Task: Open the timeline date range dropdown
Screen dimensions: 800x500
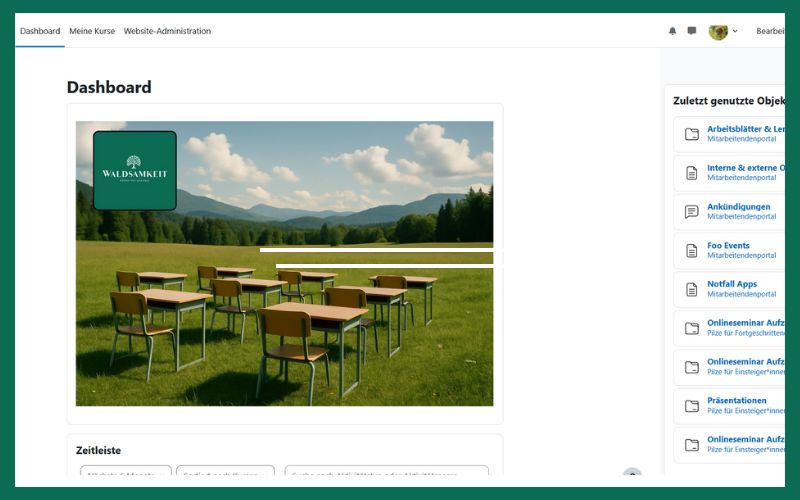Action: point(126,472)
